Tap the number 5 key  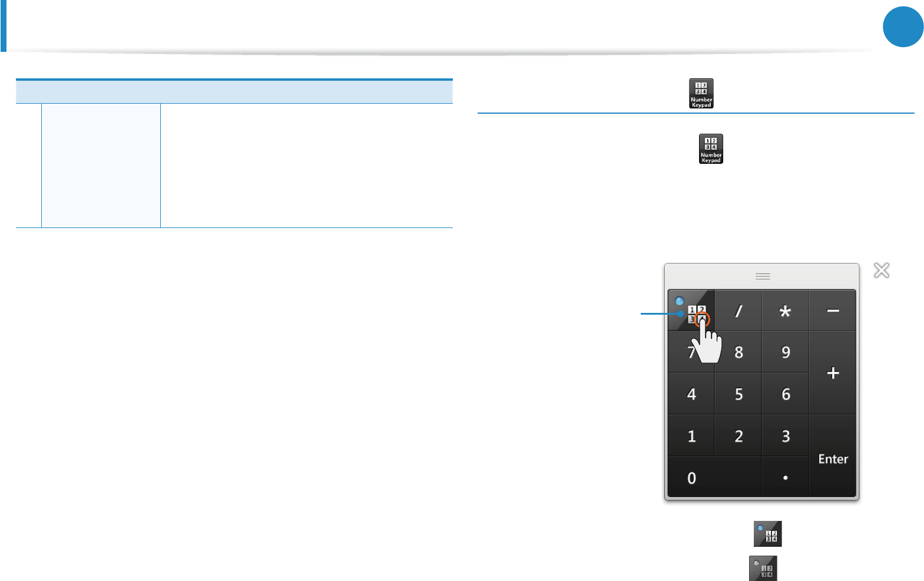coord(738,394)
